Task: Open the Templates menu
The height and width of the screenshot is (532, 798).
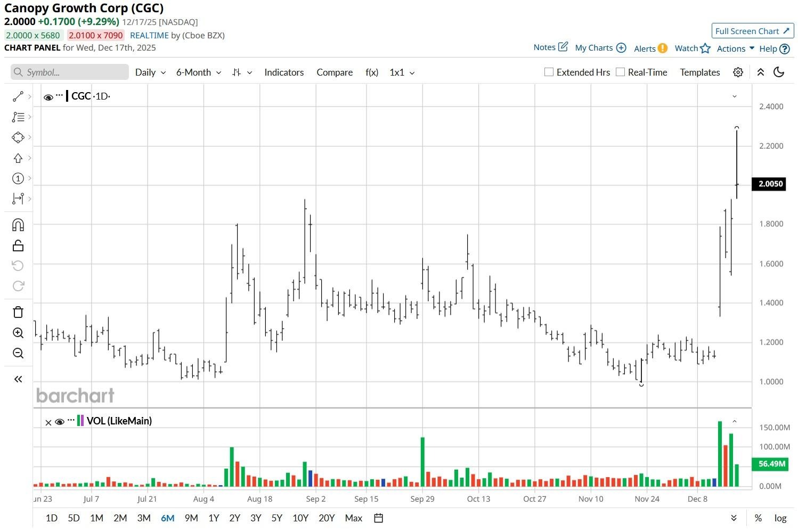Action: pos(700,72)
